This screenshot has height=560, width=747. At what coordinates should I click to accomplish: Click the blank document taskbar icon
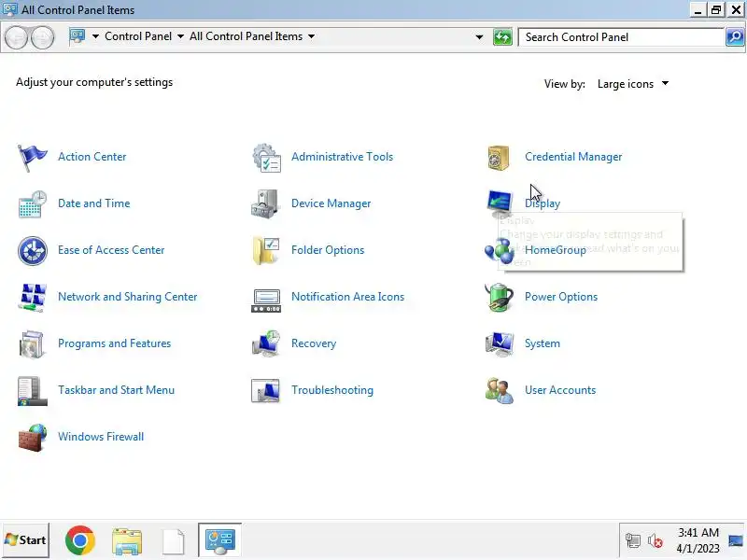coord(174,541)
